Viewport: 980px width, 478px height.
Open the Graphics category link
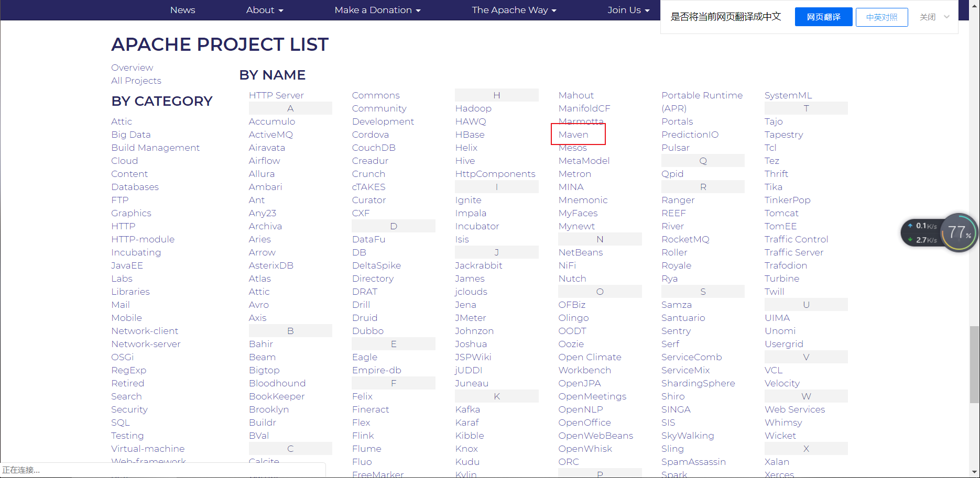(131, 213)
